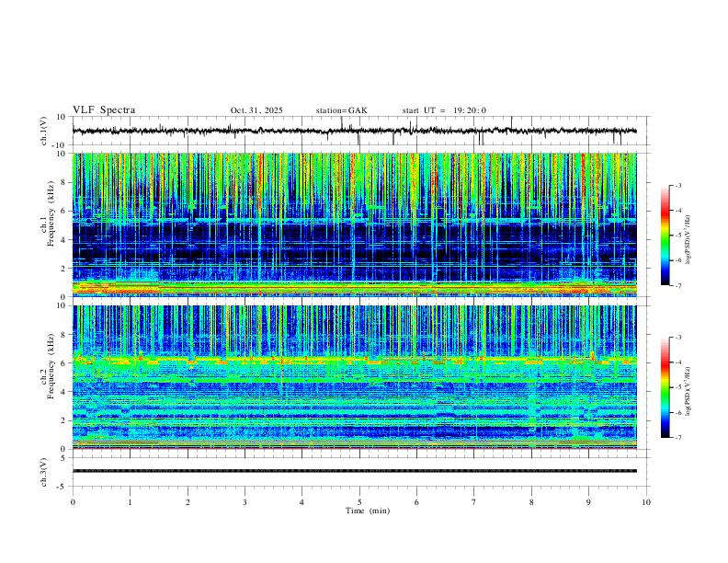Click the "4" kHz tick of ch.1 spectrogram
Viewport: 728px width, 563px height.
pos(64,240)
